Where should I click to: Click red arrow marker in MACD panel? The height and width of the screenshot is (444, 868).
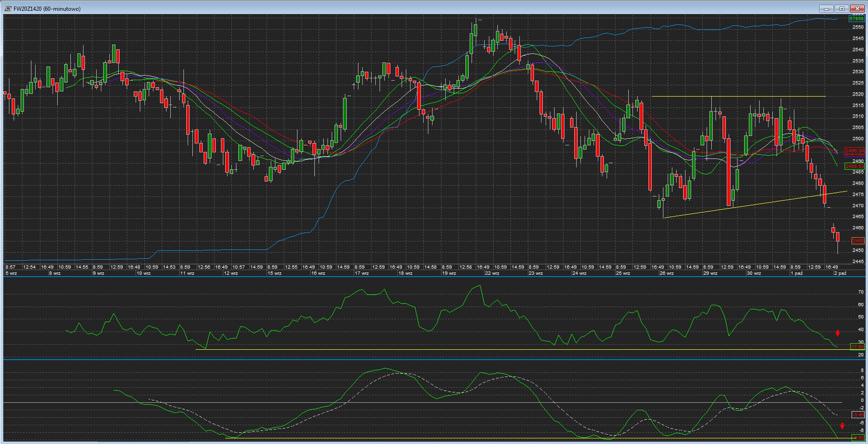coord(842,426)
